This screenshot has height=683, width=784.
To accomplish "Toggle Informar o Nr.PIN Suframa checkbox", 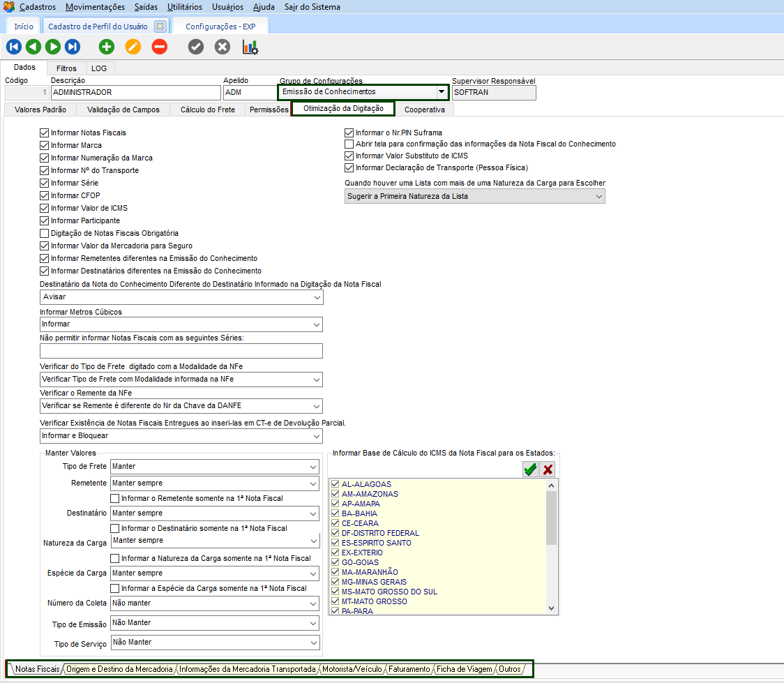I will (x=349, y=133).
